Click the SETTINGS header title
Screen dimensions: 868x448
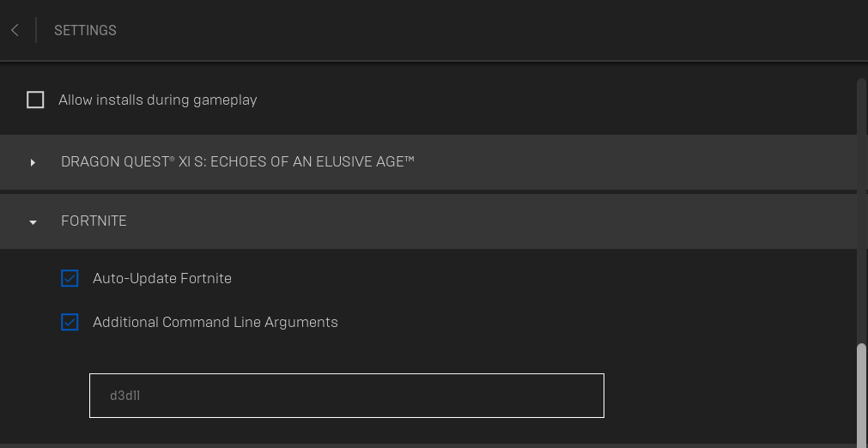coord(85,30)
